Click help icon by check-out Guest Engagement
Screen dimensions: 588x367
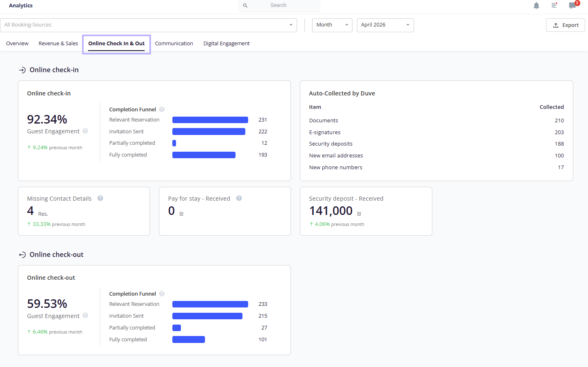[x=85, y=315]
